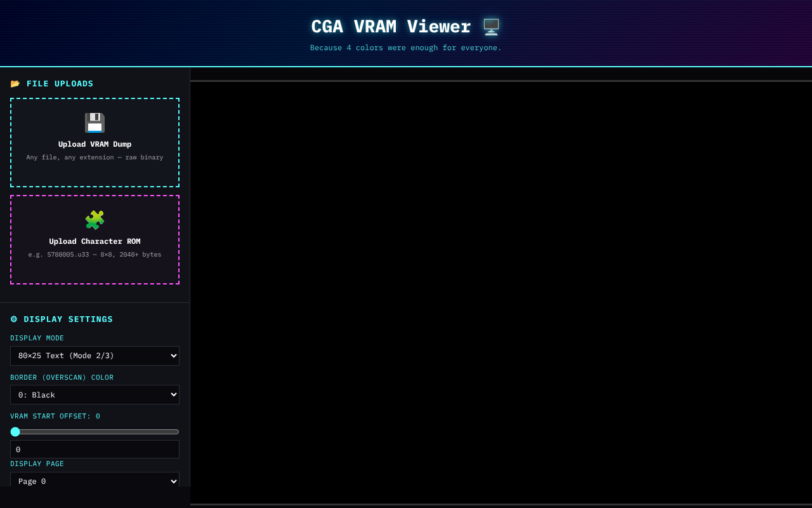Click the 'Any file, any extension' hint text
Viewport: 812px width, 508px height.
95,157
